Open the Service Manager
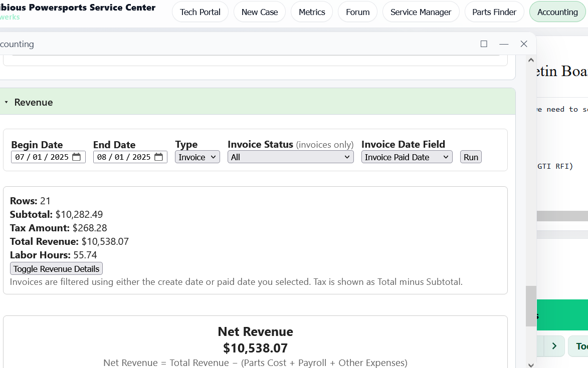This screenshot has height=368, width=588. point(421,12)
